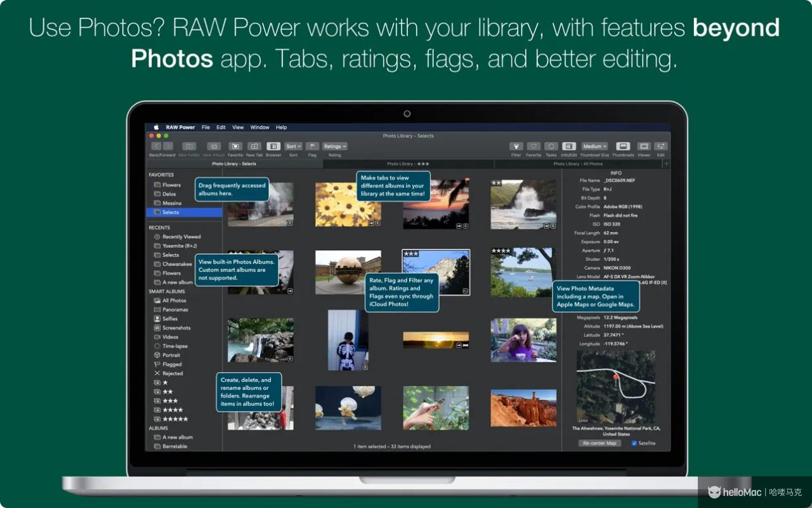Show Flagged photos in sidebar

167,364
